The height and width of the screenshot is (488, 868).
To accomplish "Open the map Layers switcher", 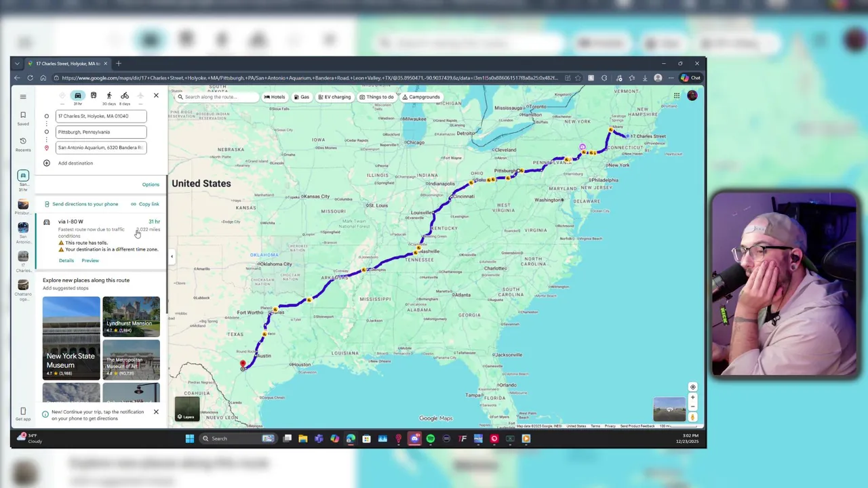I will 186,409.
